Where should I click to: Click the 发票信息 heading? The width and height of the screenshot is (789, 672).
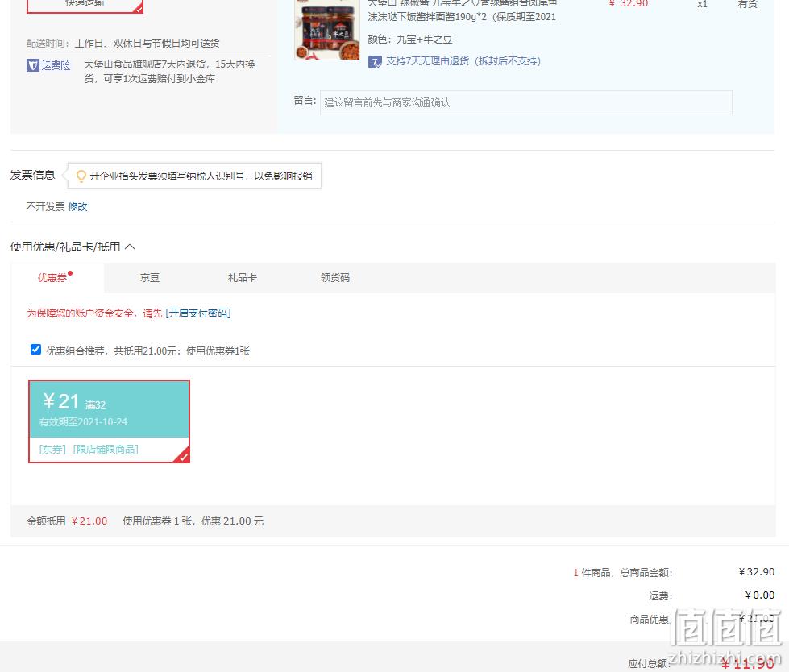33,175
